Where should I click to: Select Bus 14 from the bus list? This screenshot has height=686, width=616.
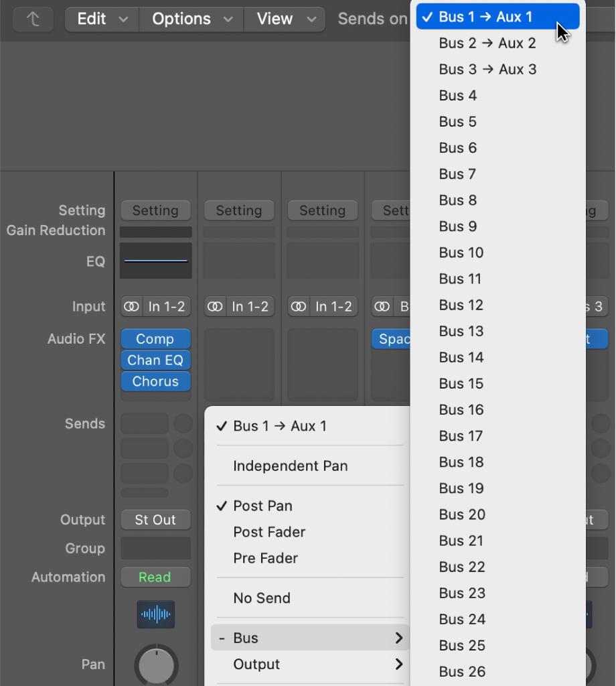click(x=498, y=358)
